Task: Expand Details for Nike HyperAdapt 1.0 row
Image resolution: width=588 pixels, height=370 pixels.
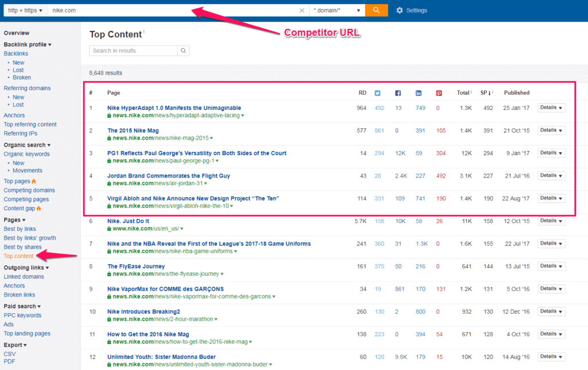Action: [551, 107]
